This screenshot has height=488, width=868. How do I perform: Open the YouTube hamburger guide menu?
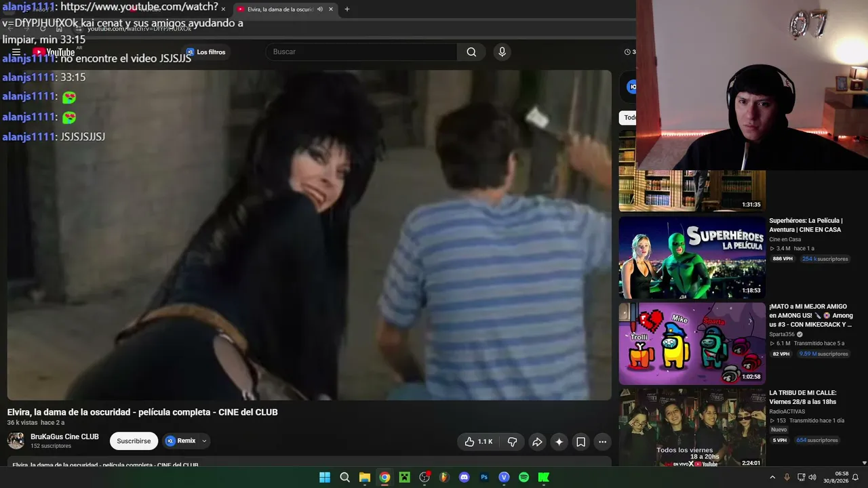[16, 52]
